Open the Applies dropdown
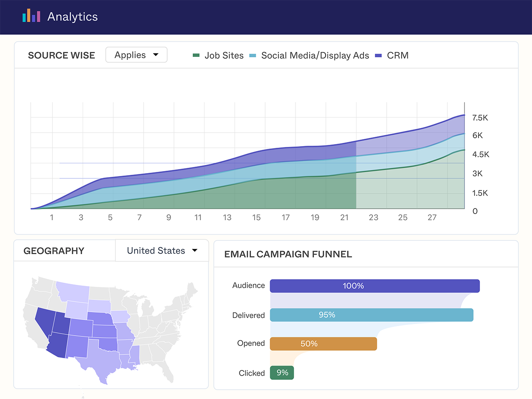 [x=136, y=55]
